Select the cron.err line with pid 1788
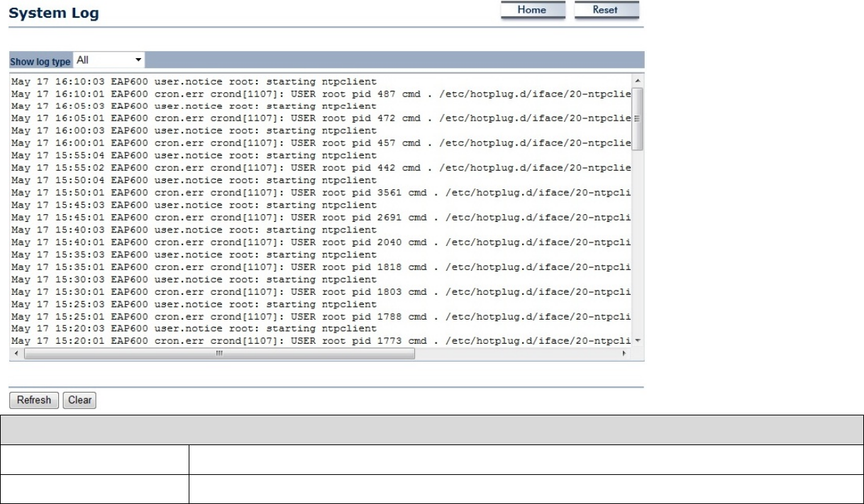 (321, 317)
